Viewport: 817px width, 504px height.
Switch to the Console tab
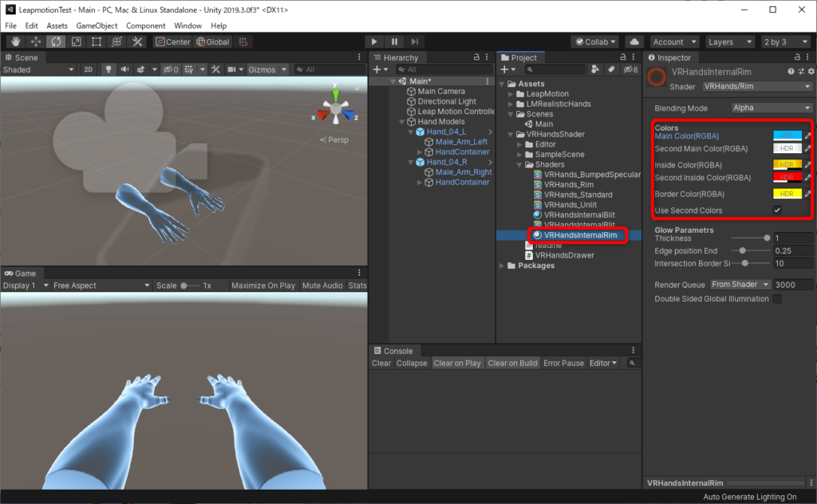point(393,351)
